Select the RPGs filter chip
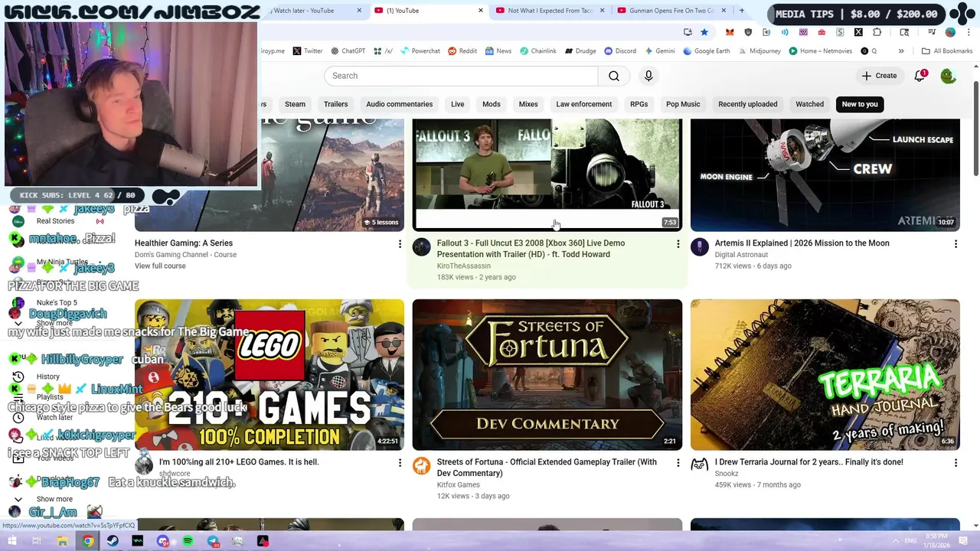The height and width of the screenshot is (551, 980). (639, 104)
